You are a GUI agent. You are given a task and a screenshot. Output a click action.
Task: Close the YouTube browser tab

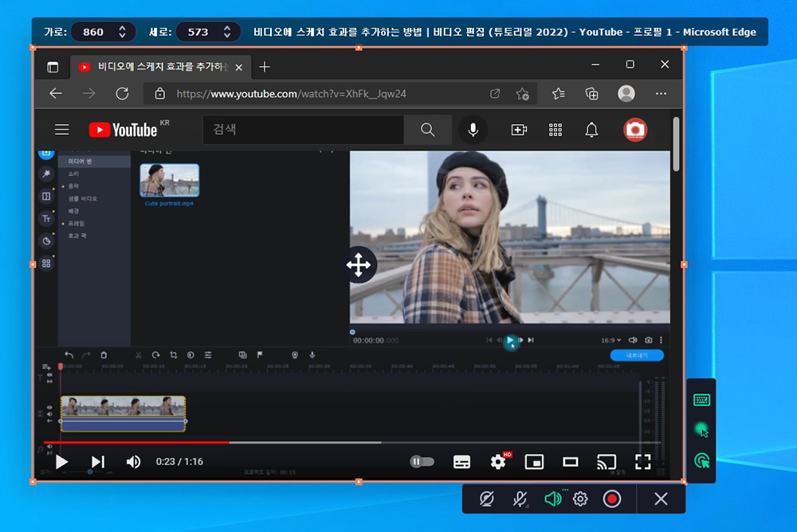coord(239,67)
